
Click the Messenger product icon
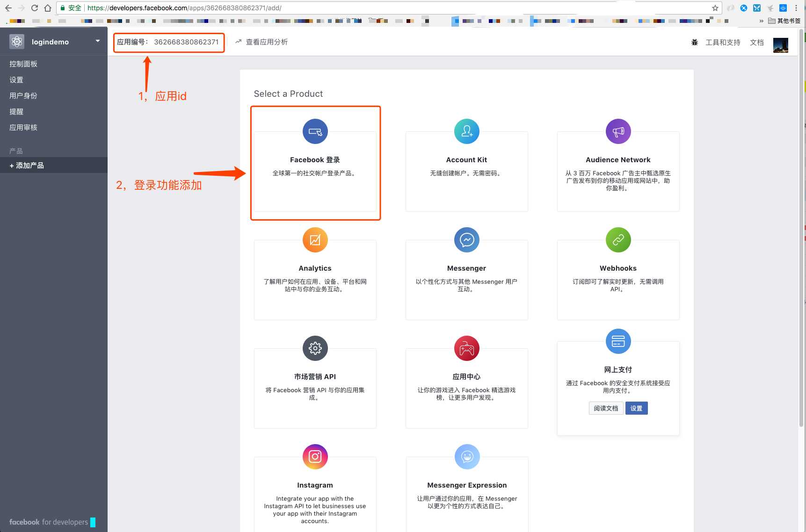click(x=467, y=240)
